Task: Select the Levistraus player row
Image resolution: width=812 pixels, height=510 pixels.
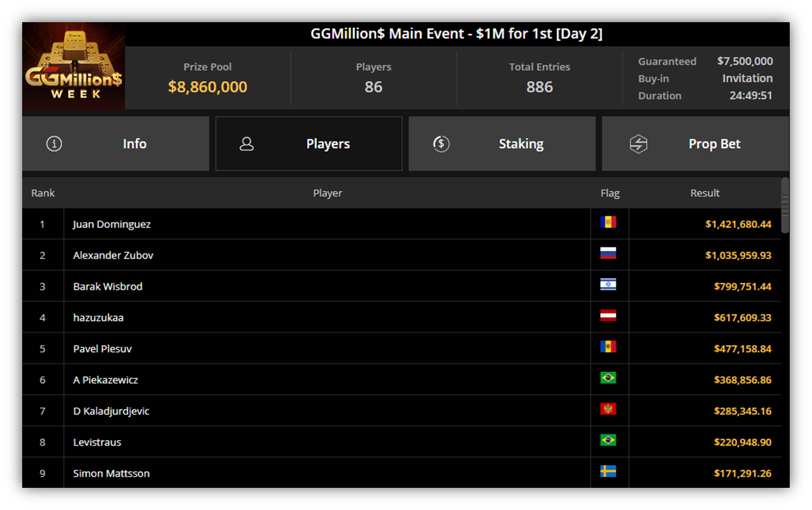Action: (401, 441)
